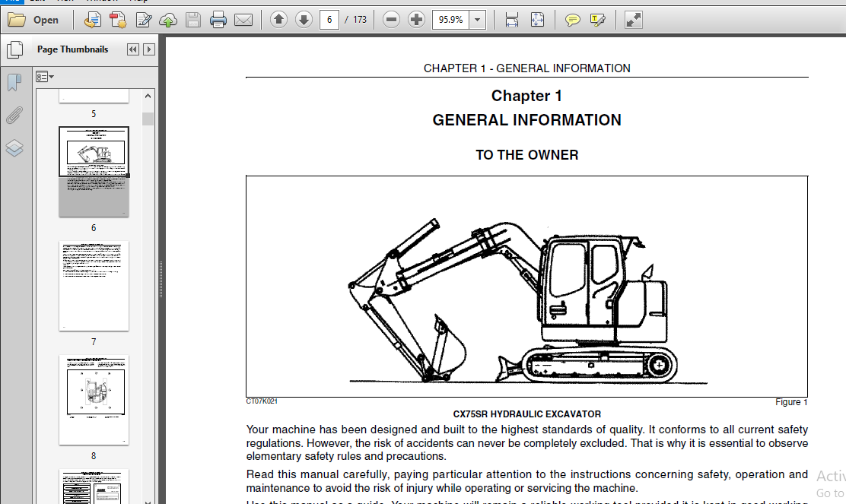The width and height of the screenshot is (846, 504).
Task: Click the 'GENERAL INFORMATION' title
Action: [x=527, y=120]
